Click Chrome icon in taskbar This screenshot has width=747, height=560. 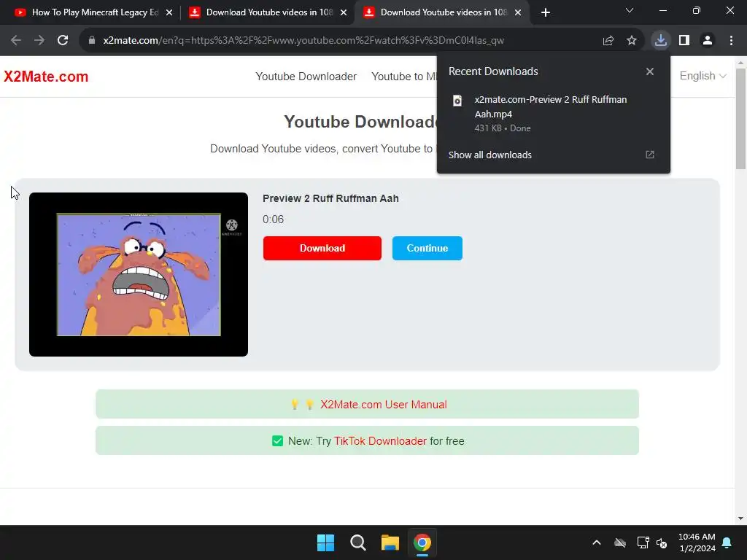tap(422, 542)
